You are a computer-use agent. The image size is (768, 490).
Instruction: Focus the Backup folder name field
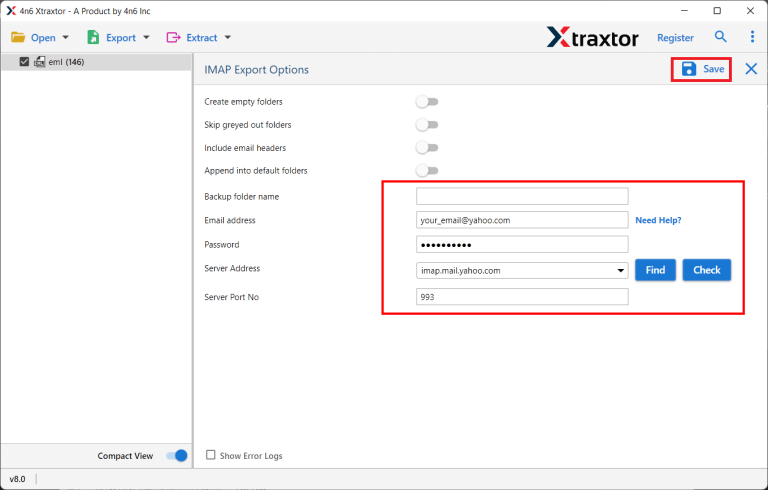point(522,196)
